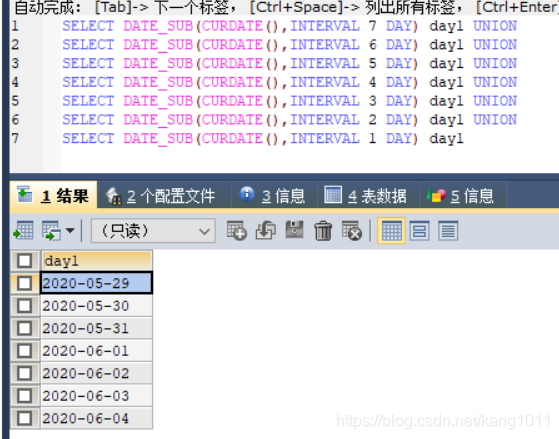Select the cell 2020-06-02
The image size is (559, 439).
click(97, 373)
